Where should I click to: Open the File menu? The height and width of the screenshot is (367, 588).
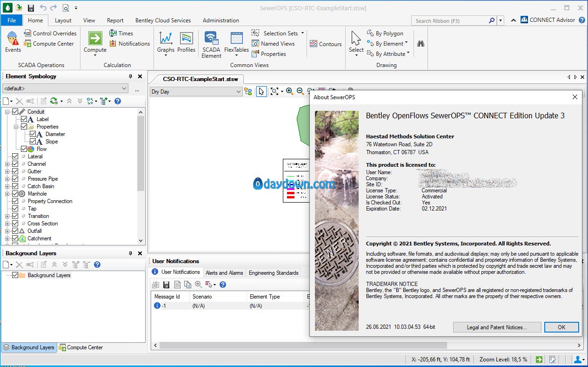point(12,20)
